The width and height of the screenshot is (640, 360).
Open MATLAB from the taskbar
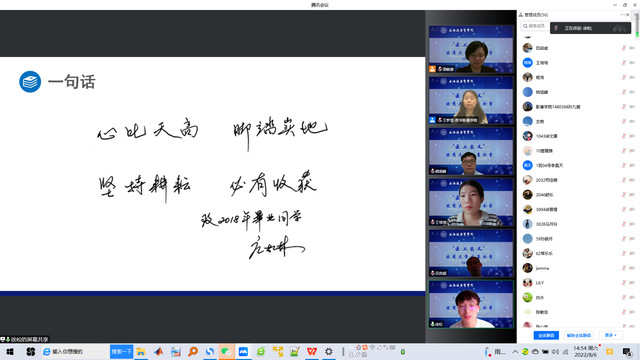(x=158, y=351)
